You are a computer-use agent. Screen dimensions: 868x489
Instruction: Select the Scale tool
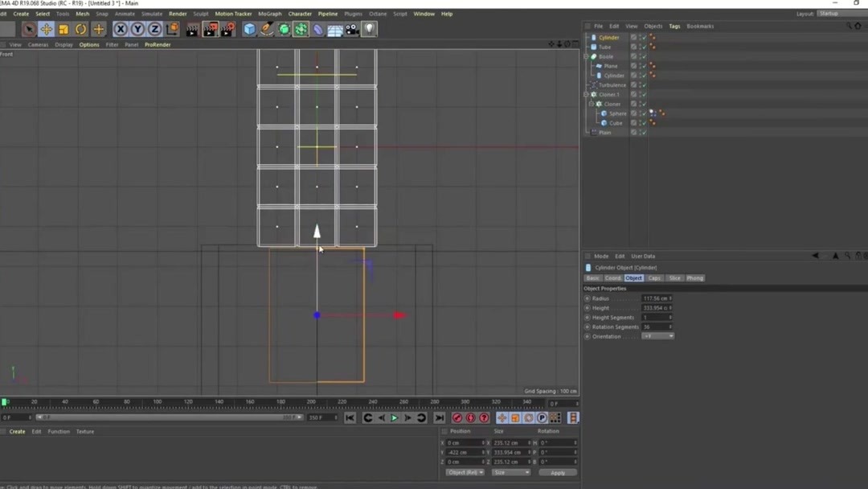tap(63, 30)
